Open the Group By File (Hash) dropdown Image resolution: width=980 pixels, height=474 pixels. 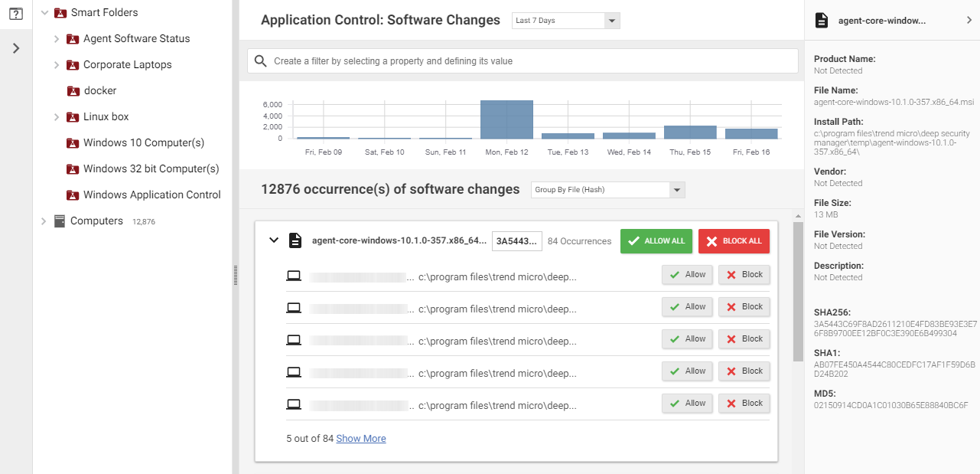pyautogui.click(x=607, y=190)
